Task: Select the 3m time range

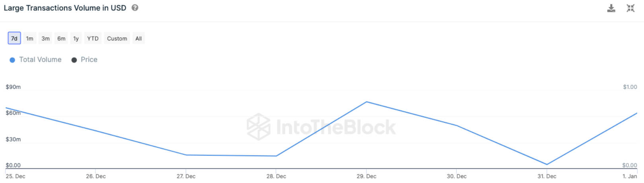Action: click(45, 38)
